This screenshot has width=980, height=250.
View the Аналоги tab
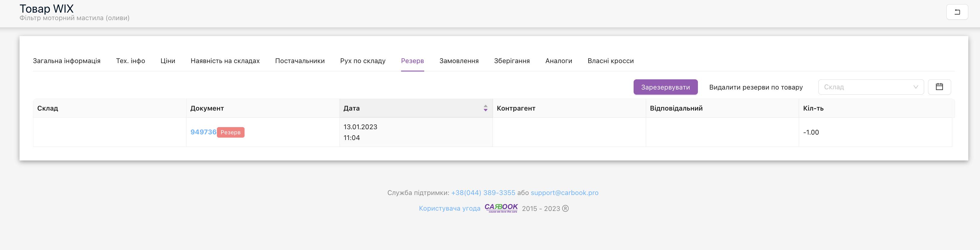[558, 61]
